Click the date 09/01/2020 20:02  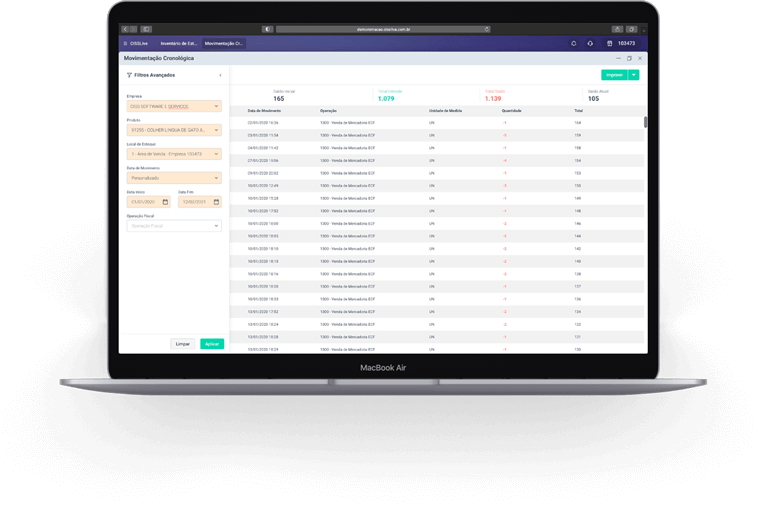pyautogui.click(x=263, y=174)
